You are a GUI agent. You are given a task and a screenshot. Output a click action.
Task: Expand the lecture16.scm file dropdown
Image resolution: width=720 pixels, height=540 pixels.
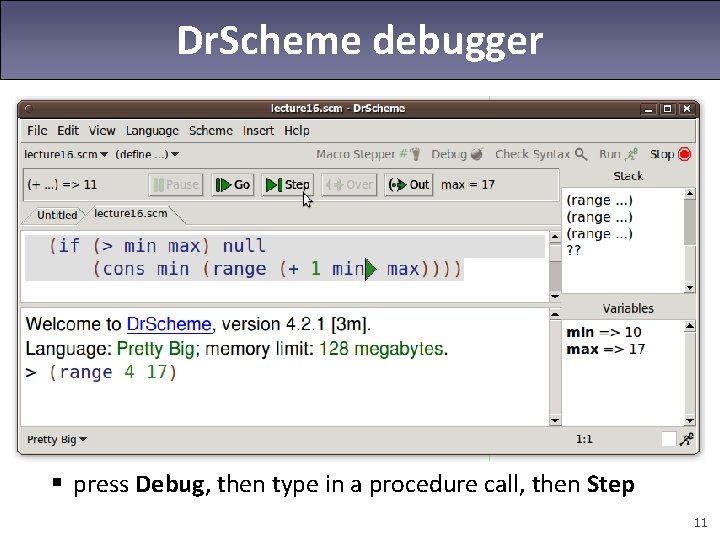pyautogui.click(x=66, y=154)
